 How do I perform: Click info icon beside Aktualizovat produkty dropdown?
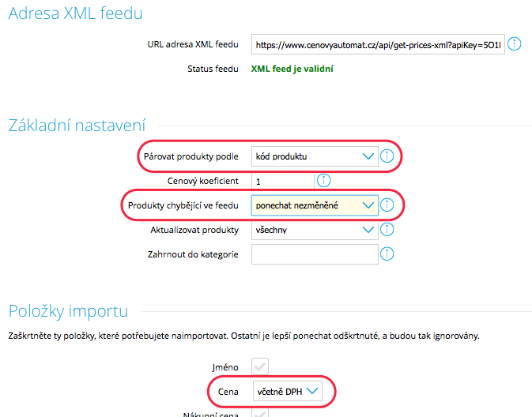click(387, 230)
